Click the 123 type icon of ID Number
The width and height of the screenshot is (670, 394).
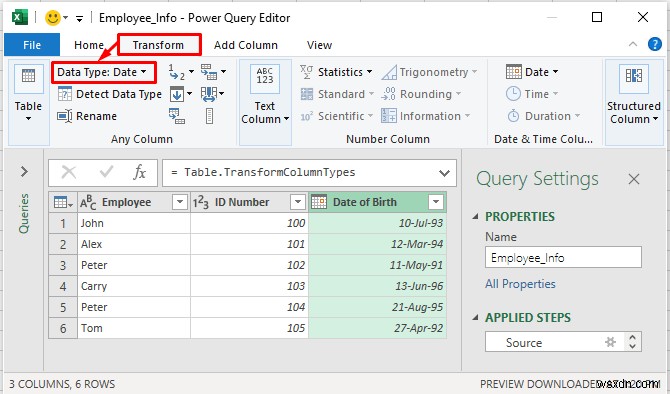[201, 202]
